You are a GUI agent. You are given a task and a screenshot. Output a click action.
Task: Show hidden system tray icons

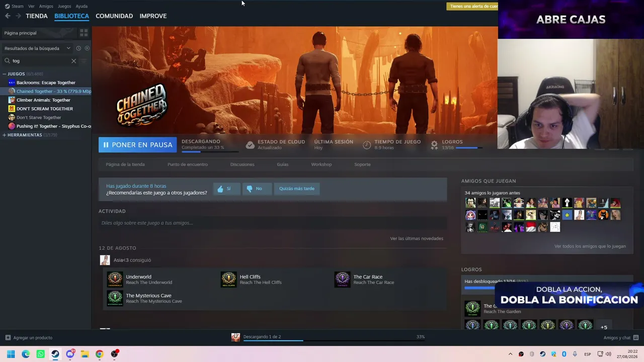pyautogui.click(x=510, y=354)
